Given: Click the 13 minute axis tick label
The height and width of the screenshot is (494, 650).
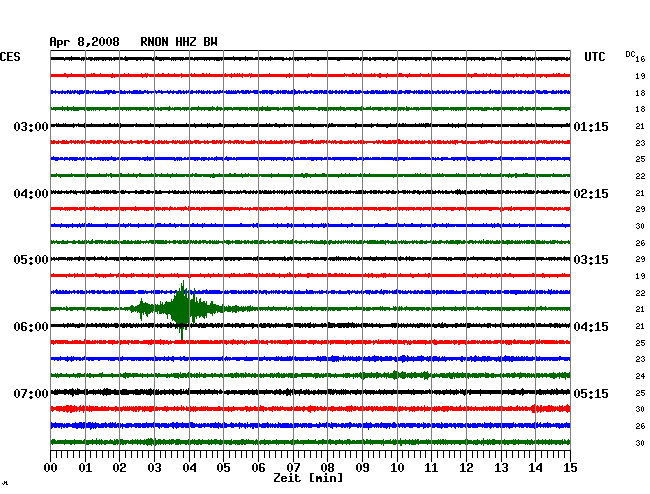Looking at the screenshot, I should coord(501,467).
